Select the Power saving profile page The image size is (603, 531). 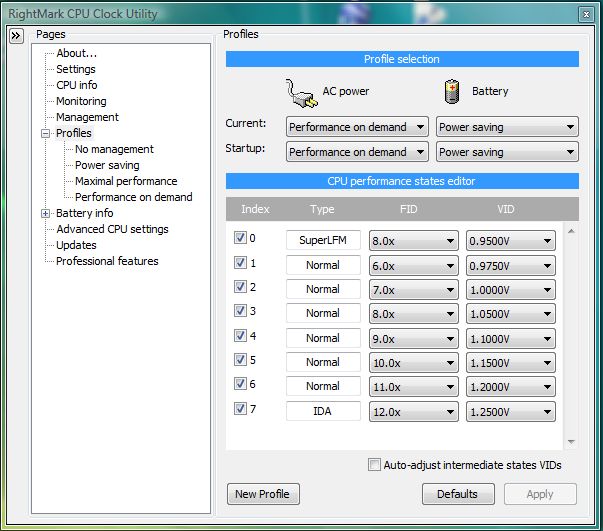tap(107, 165)
